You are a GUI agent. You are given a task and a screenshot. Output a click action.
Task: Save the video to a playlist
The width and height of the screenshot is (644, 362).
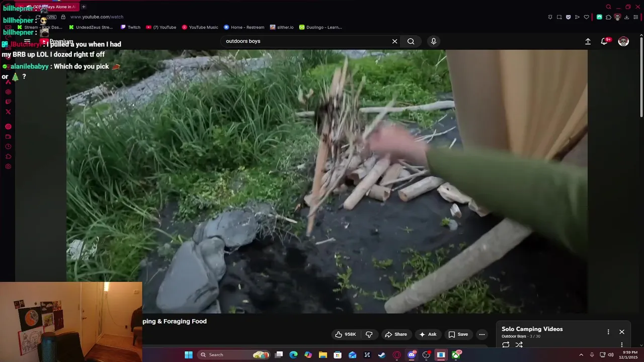(458, 334)
